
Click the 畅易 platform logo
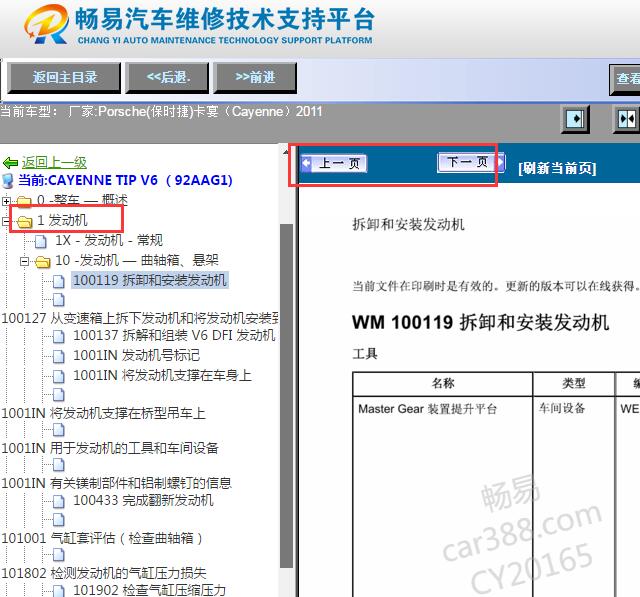tap(46, 24)
